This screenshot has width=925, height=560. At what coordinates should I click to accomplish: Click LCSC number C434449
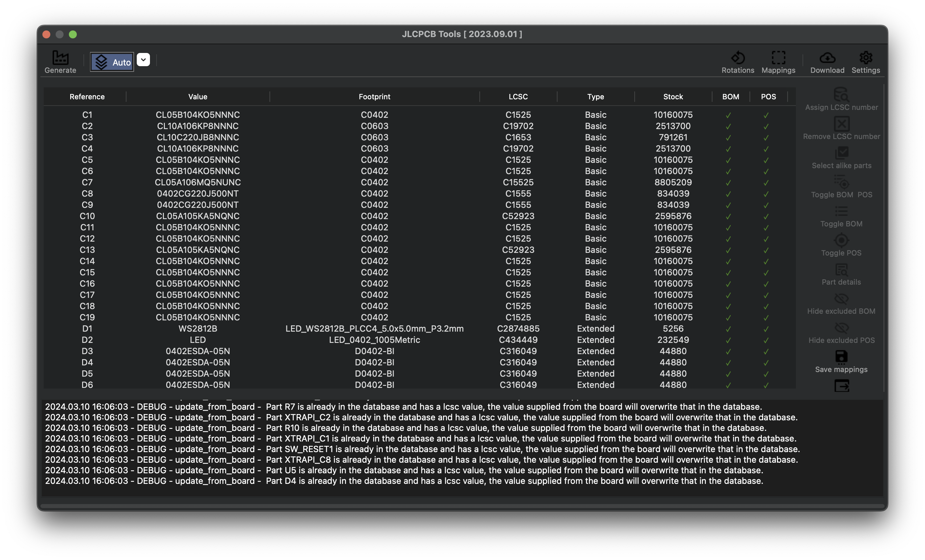tap(518, 340)
